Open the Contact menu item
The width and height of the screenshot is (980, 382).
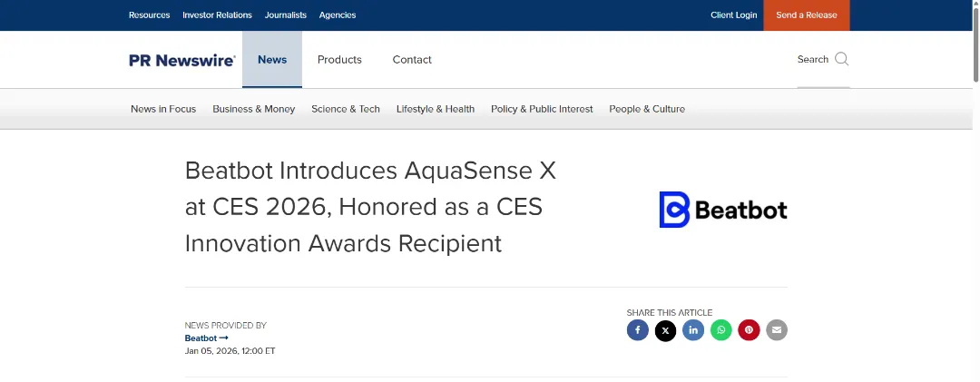[x=412, y=60]
